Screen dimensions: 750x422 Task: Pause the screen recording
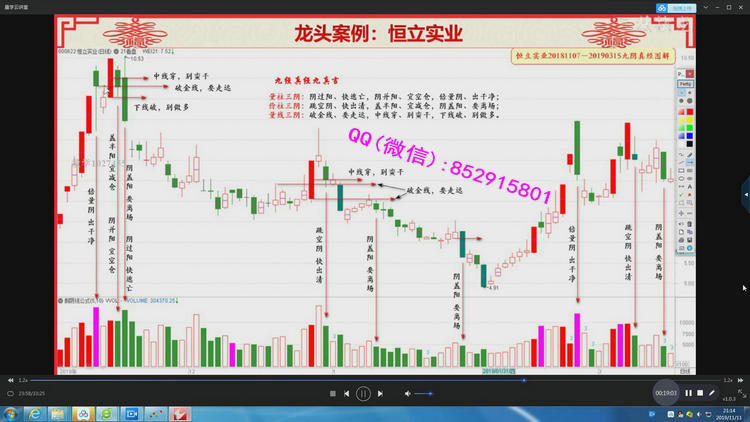tap(688, 393)
